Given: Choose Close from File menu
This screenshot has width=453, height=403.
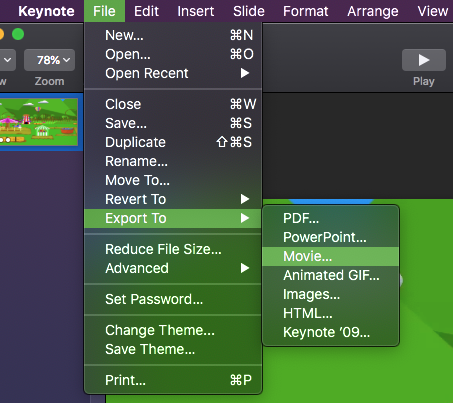Looking at the screenshot, I should click(x=173, y=104).
